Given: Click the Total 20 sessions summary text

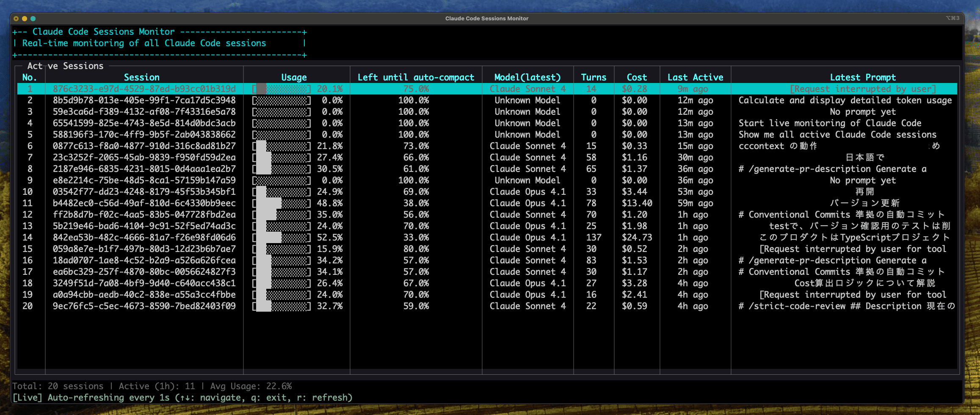Looking at the screenshot, I should coord(58,386).
